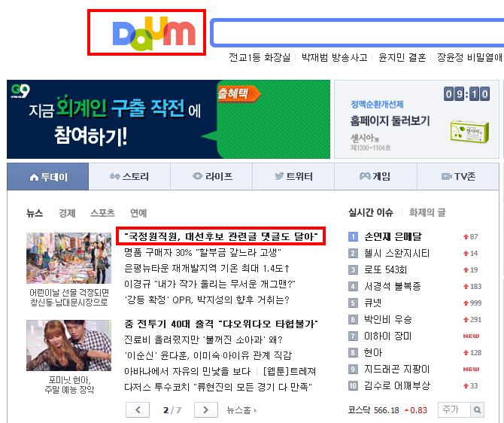This screenshot has width=504, height=423.
Task: Go to previous news page arrow
Action: point(138,409)
